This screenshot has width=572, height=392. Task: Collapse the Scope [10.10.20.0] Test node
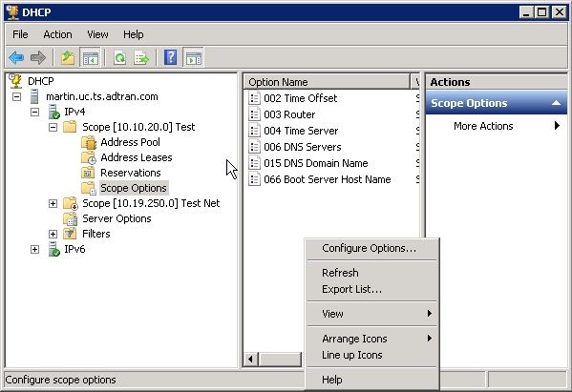[x=53, y=127]
